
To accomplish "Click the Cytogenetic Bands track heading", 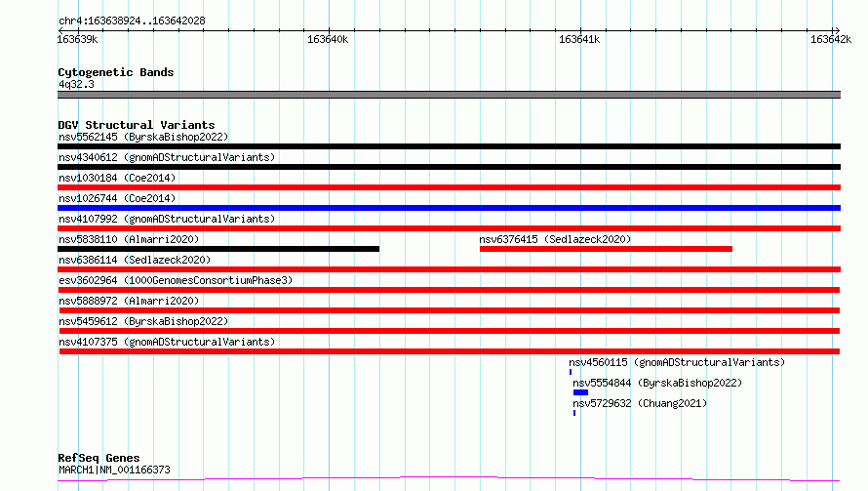I will pos(116,72).
